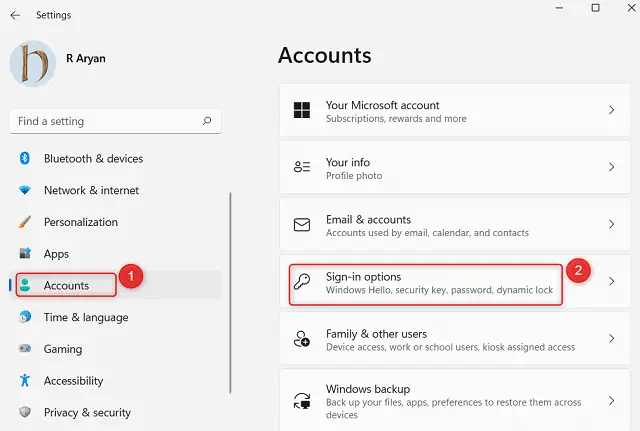The image size is (640, 431).
Task: Click the sidebar vertical scrollbar
Action: point(230,293)
